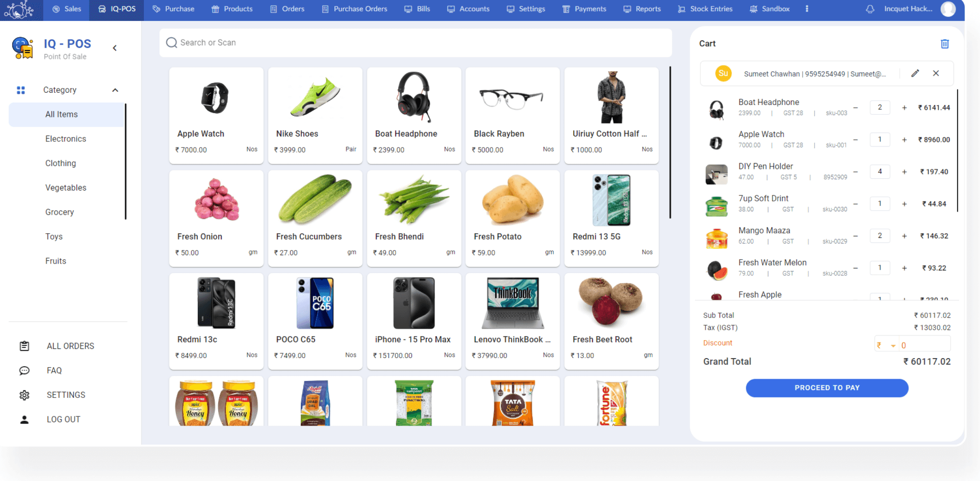Collapse the Category section chevron
This screenshot has width=980, height=481.
[x=115, y=90]
